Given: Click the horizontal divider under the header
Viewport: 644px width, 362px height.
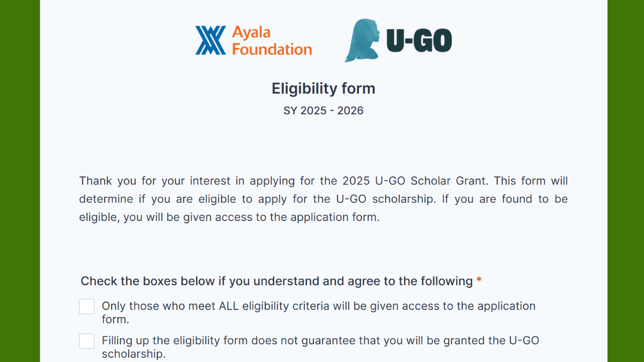Looking at the screenshot, I should click(324, 134).
